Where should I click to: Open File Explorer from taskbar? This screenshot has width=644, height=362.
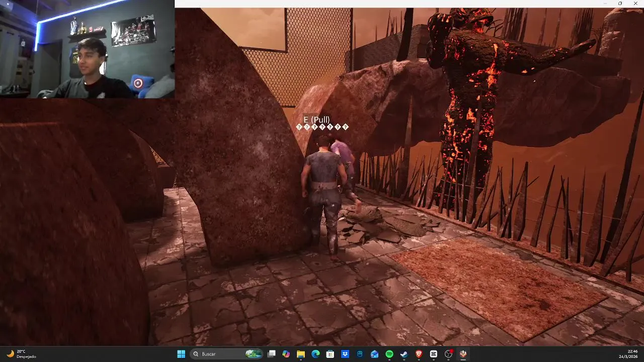[300, 354]
